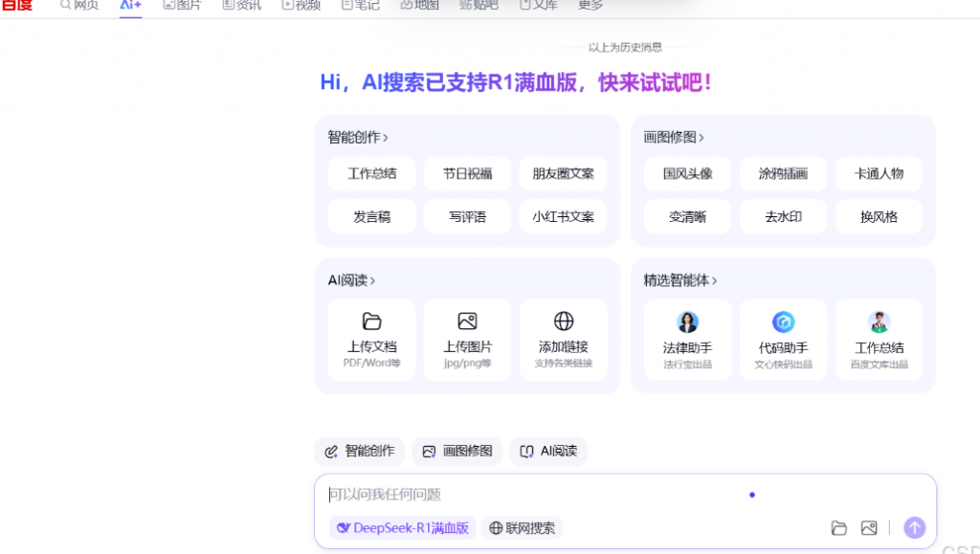Select the AI+ tab
The width and height of the screenshot is (980, 554).
click(130, 5)
